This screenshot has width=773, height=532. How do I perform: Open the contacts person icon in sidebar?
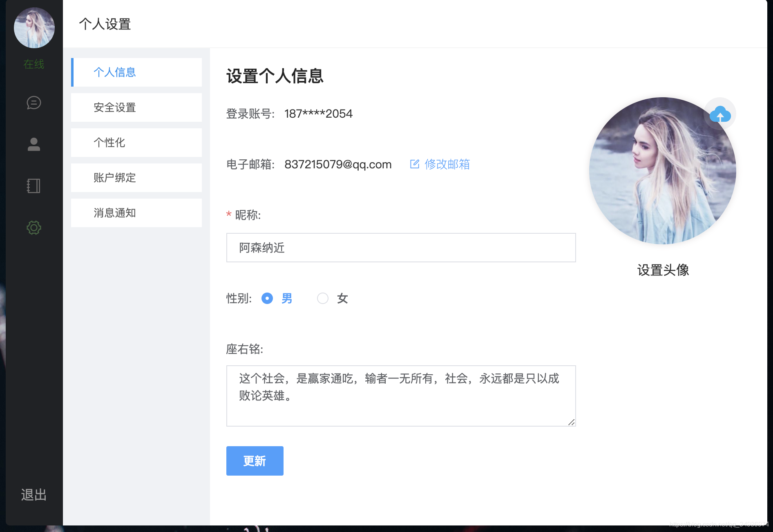tap(34, 144)
